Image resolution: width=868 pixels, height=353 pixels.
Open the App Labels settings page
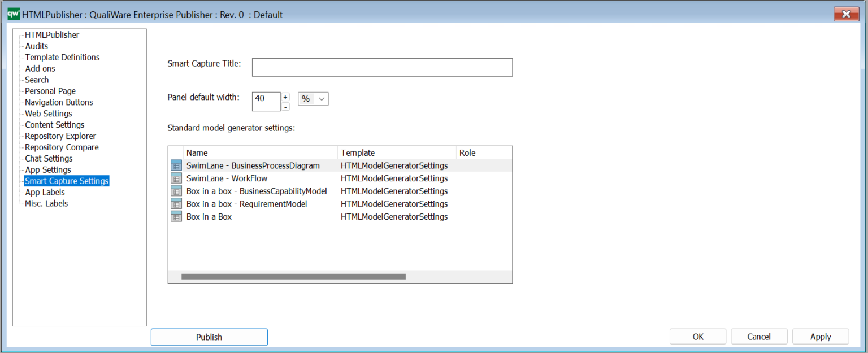(45, 192)
